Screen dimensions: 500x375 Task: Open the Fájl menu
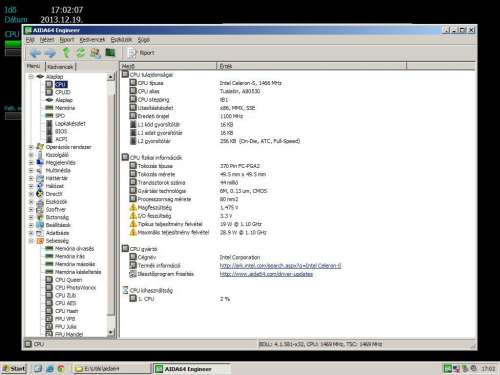coord(30,40)
